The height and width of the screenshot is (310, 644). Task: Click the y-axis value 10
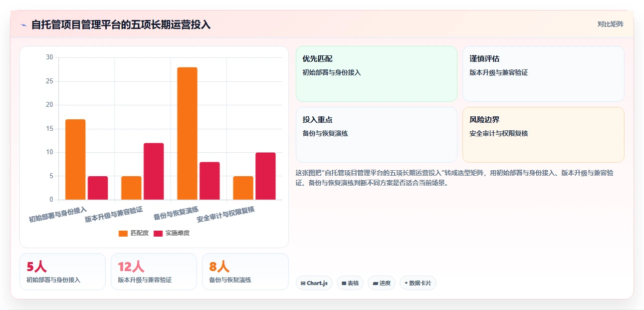(49, 152)
